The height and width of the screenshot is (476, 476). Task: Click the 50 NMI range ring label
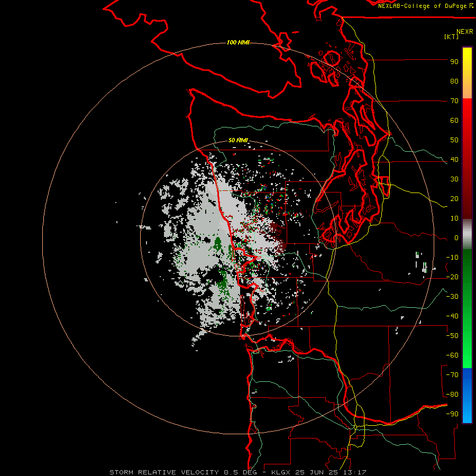[238, 140]
